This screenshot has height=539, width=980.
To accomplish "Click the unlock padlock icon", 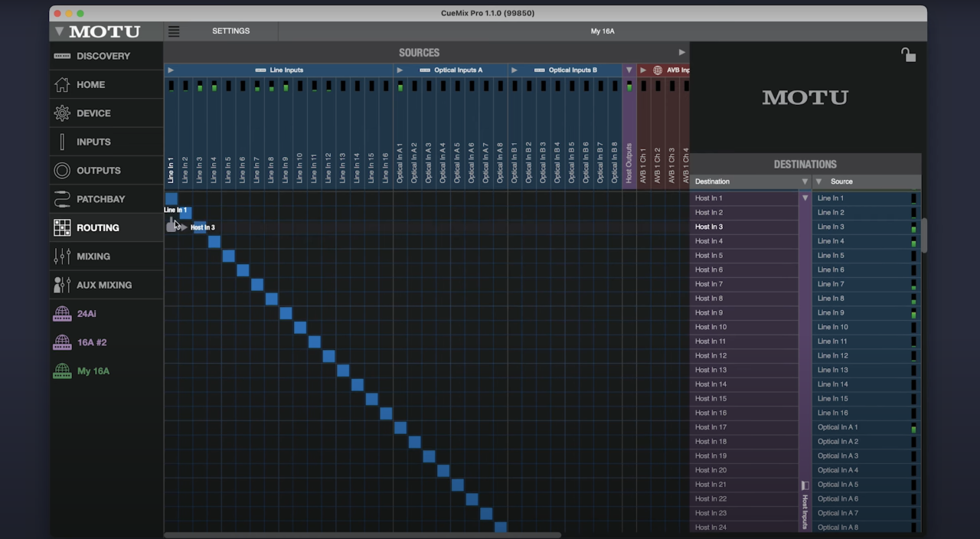I will click(x=908, y=55).
